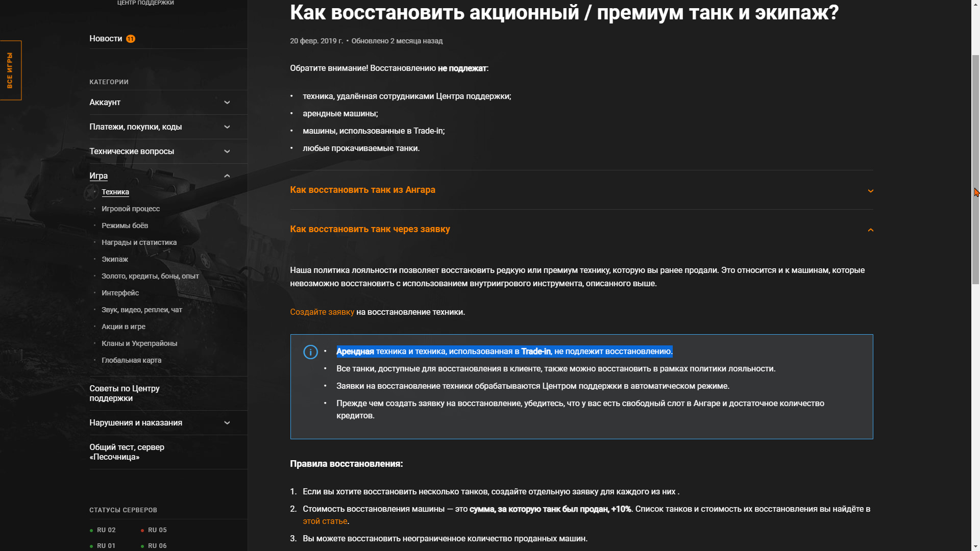Click the orange news count badge
Viewport: 980px width, 551px height.
(x=131, y=39)
